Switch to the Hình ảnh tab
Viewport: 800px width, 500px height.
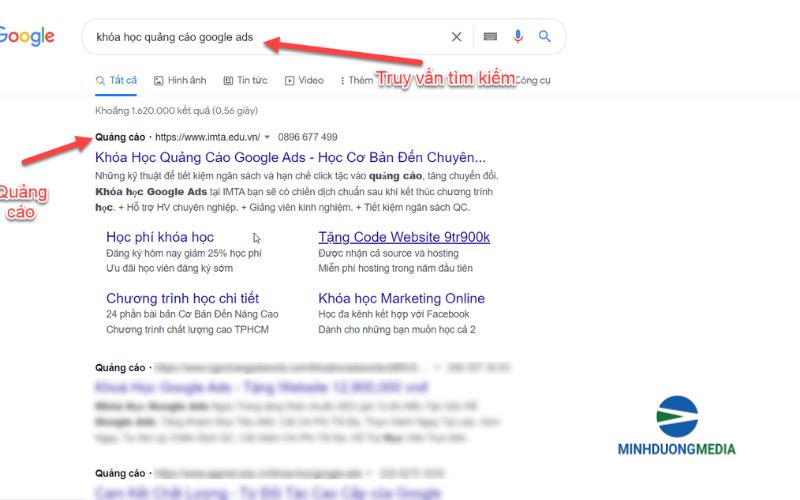(180, 80)
